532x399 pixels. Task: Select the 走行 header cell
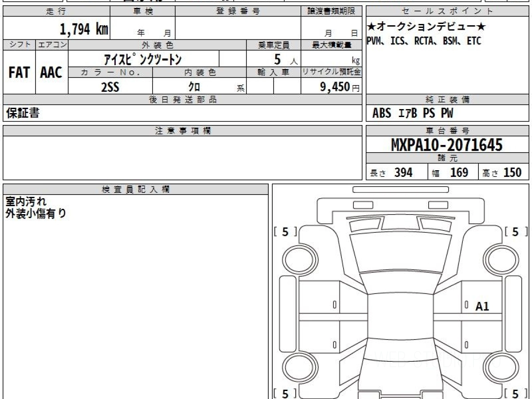coord(56,12)
